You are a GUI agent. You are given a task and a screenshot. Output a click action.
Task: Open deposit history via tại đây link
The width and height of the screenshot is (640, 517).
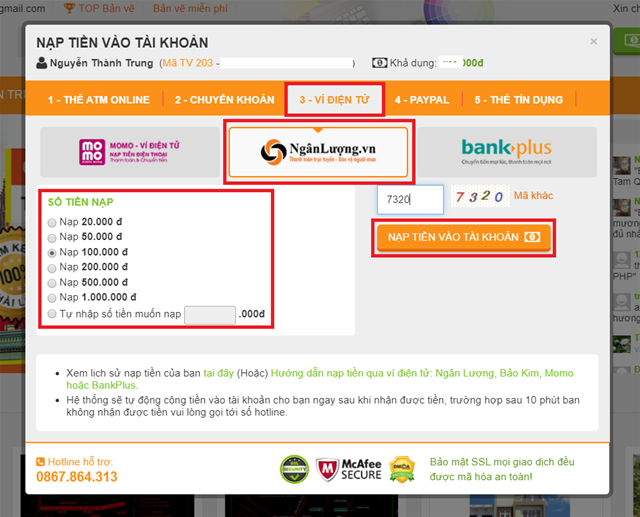pos(218,373)
